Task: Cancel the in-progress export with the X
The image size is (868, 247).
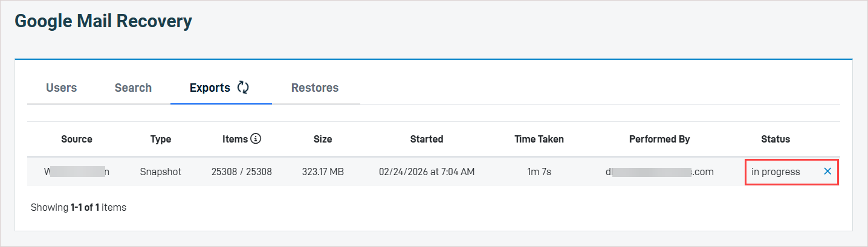Action: click(828, 172)
